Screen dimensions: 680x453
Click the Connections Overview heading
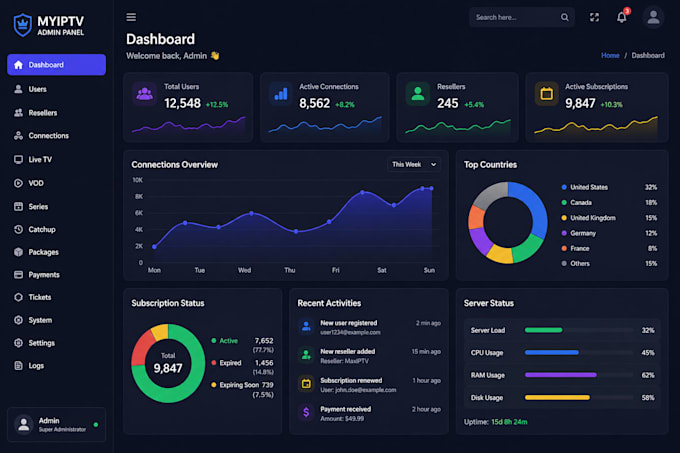(174, 165)
